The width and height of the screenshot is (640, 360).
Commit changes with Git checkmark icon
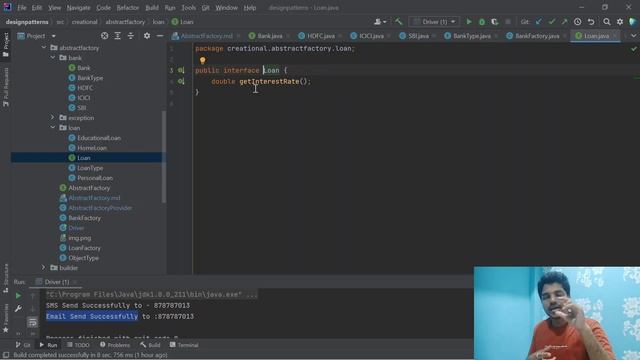click(552, 22)
